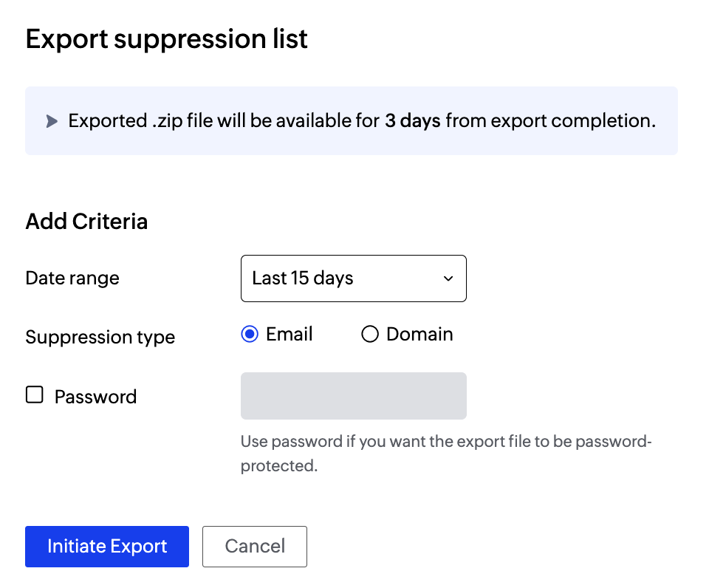Cancel the export dialog

coord(255,547)
